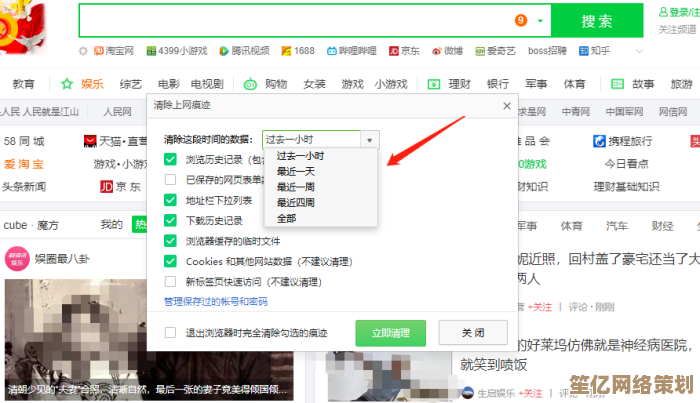Click the 天猫 site icon
Image resolution: width=700 pixels, height=403 pixels.
click(90, 141)
